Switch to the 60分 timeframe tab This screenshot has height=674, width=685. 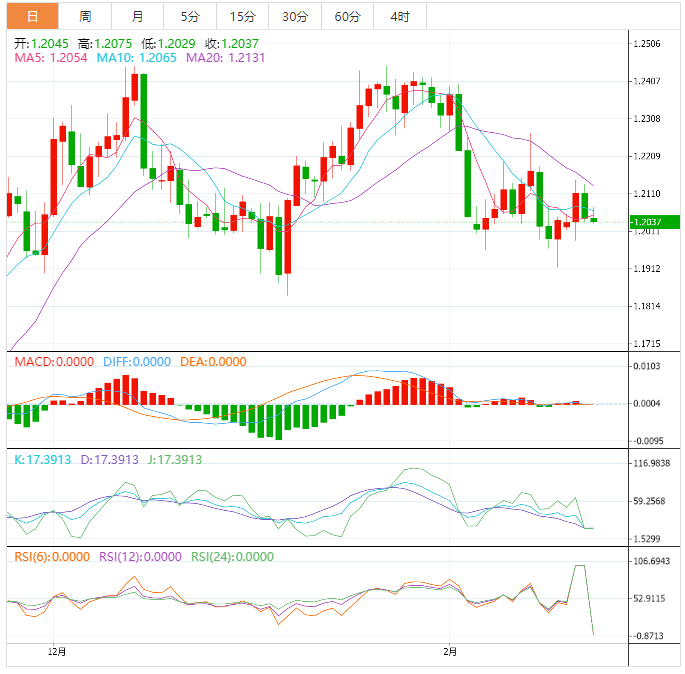[x=347, y=16]
